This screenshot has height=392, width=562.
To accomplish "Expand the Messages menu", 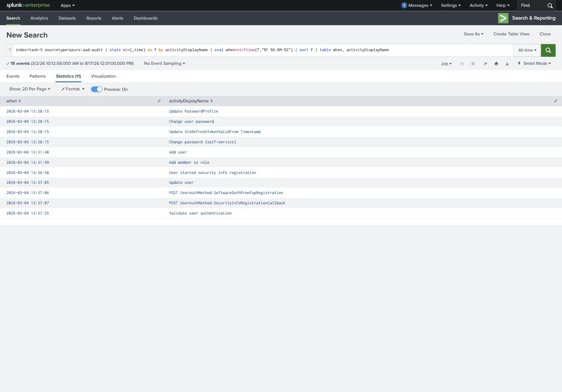I will click(420, 6).
